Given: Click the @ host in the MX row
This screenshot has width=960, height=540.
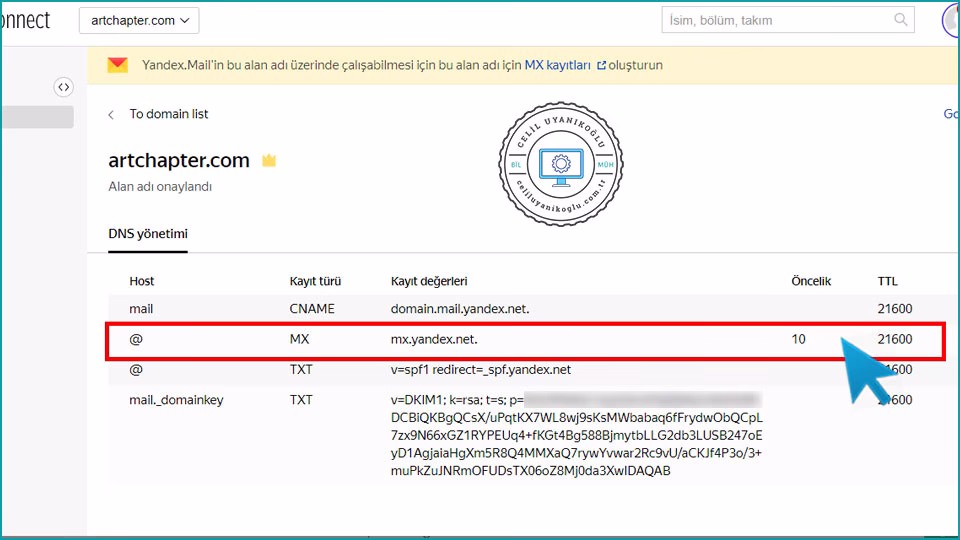Looking at the screenshot, I should [136, 339].
